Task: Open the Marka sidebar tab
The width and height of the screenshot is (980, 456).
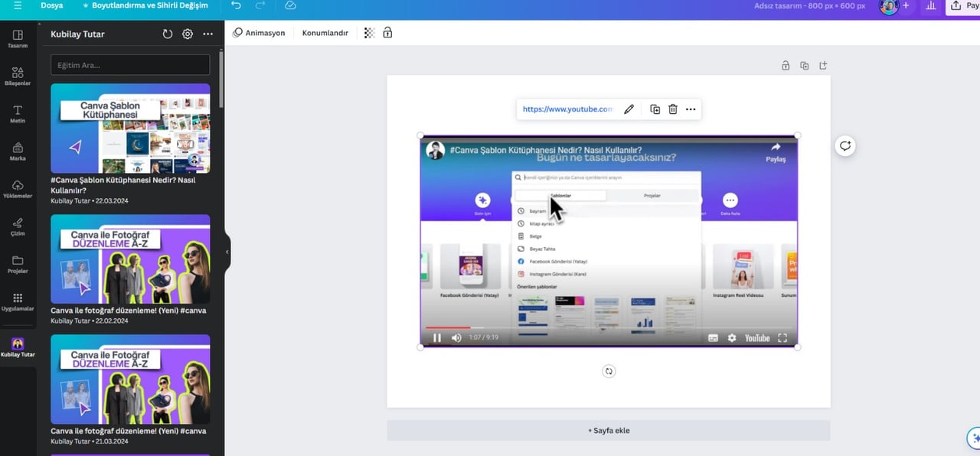Action: point(18,151)
